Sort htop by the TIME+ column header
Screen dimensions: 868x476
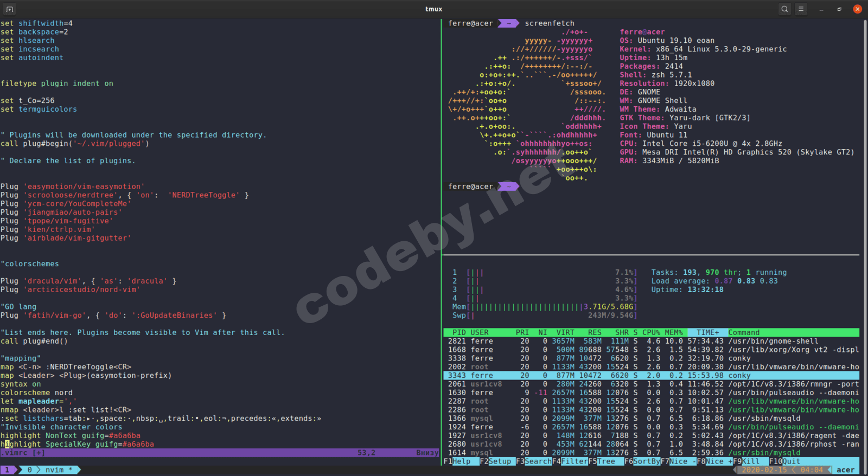(x=708, y=332)
